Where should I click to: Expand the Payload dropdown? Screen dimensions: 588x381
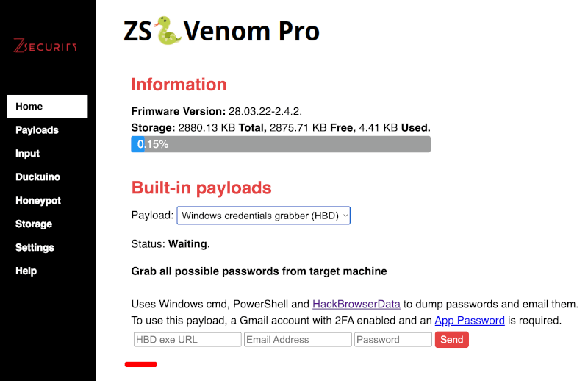pos(264,216)
